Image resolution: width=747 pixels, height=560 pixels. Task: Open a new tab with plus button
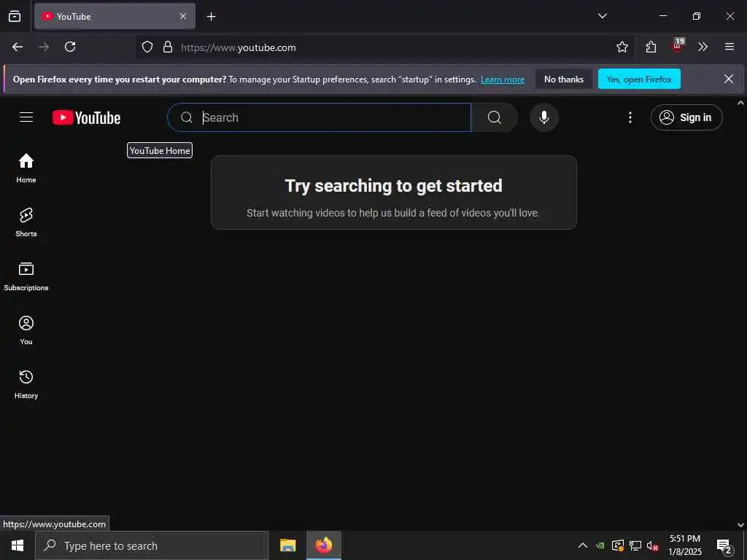point(211,17)
